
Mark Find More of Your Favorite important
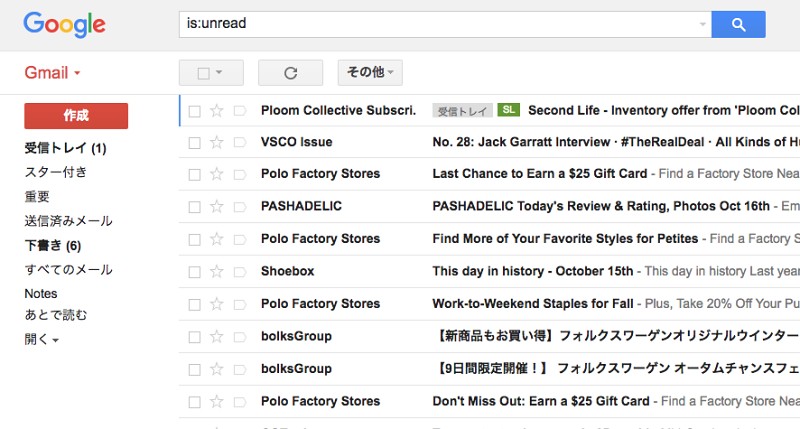240,239
